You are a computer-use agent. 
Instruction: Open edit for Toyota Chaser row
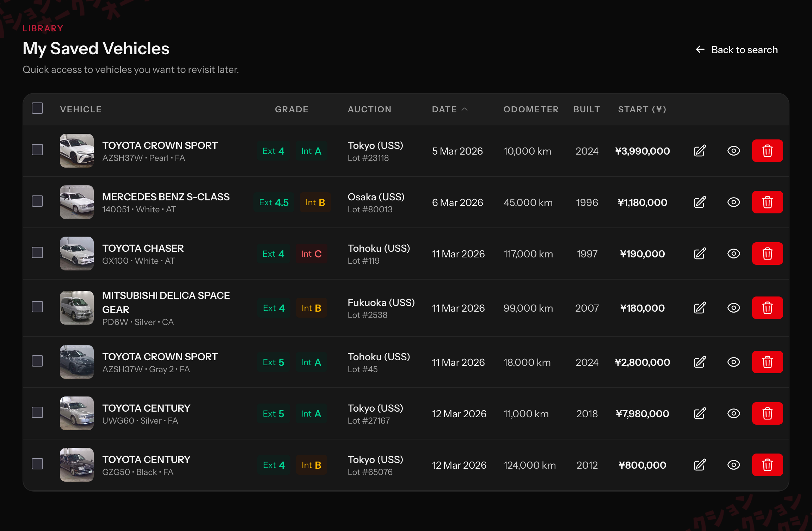click(700, 254)
